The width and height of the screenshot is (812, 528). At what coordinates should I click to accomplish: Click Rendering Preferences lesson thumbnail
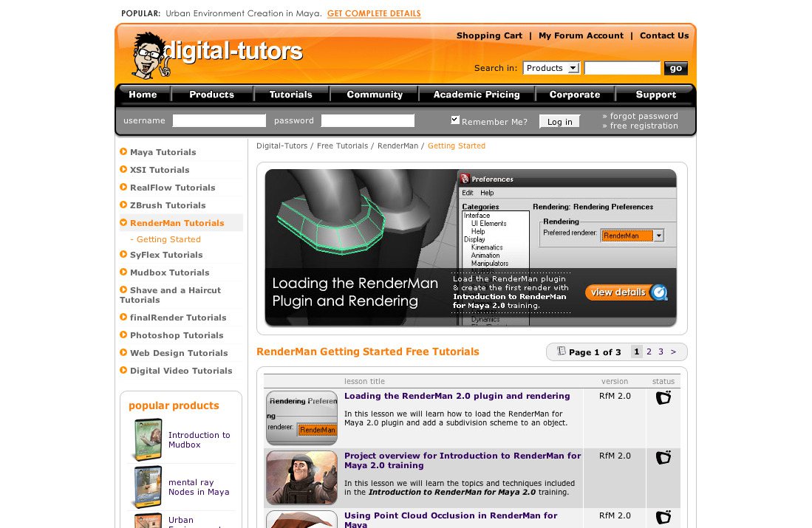[302, 418]
